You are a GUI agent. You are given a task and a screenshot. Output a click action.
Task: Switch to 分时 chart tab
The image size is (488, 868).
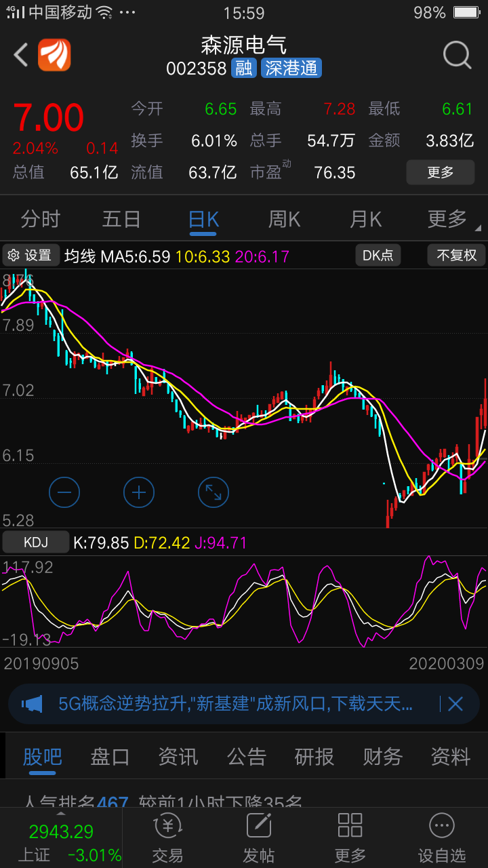pos(41,219)
